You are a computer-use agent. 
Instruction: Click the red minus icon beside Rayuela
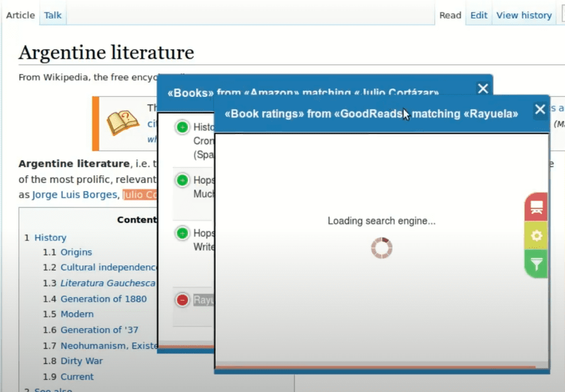click(183, 300)
